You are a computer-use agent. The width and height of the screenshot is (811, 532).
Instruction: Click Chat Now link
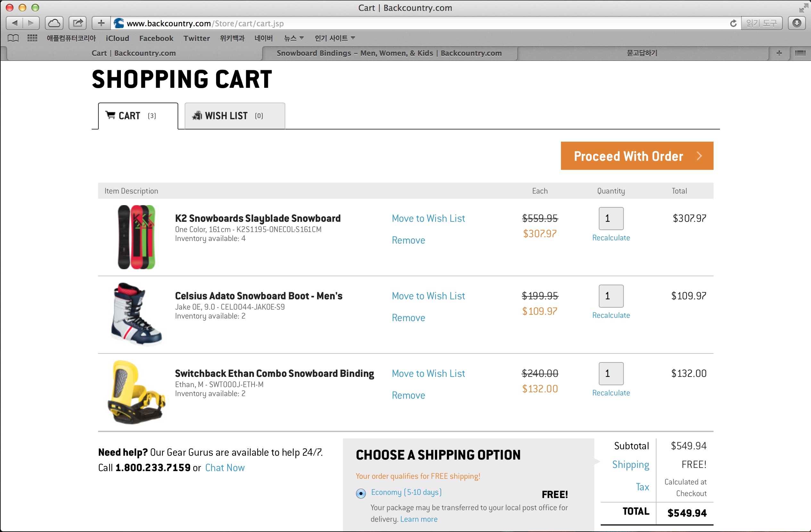(225, 468)
